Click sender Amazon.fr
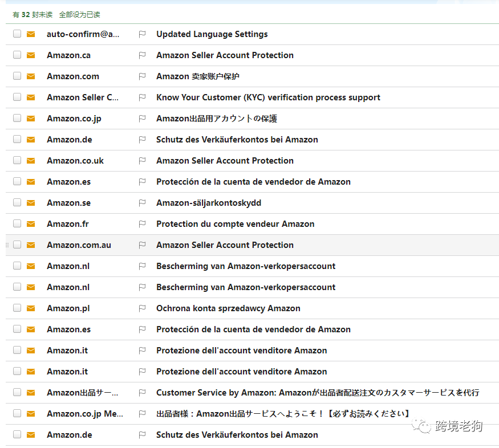This screenshot has width=499, height=448. (x=68, y=224)
